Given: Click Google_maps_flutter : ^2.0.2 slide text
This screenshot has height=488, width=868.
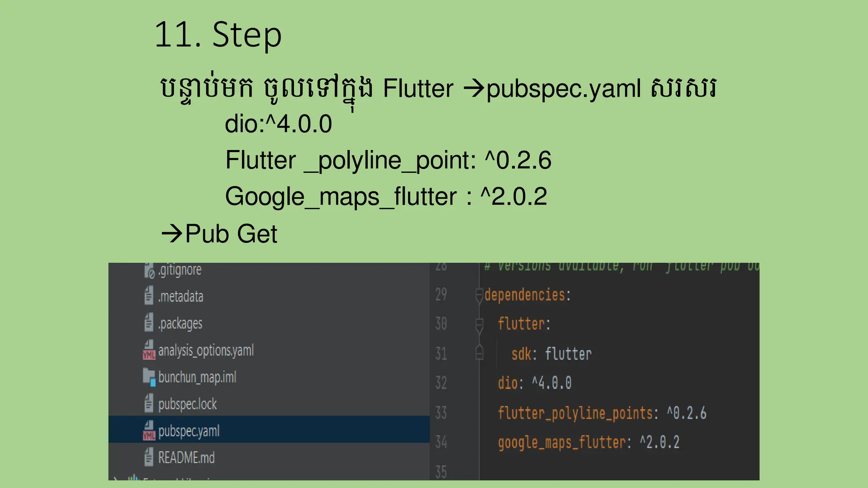Looking at the screenshot, I should click(386, 197).
